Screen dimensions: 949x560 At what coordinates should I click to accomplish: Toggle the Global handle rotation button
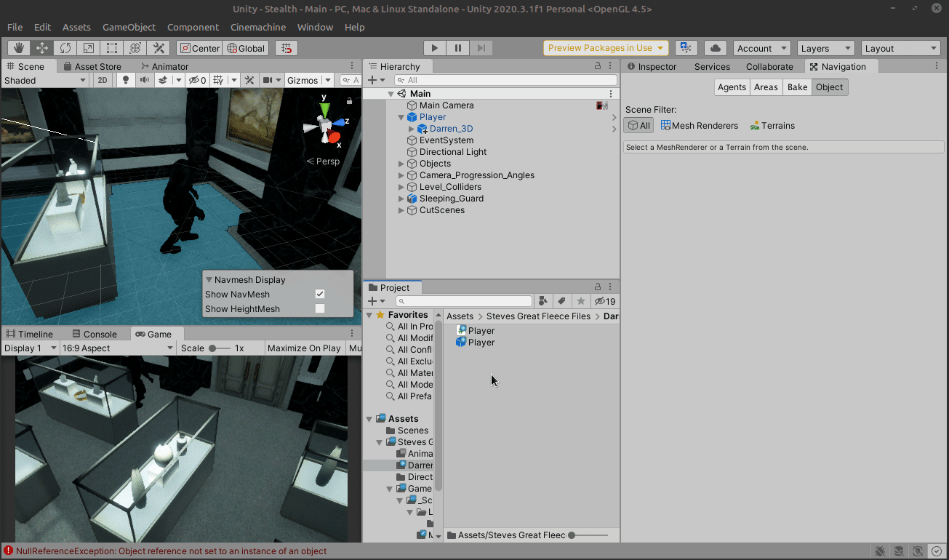pos(247,48)
